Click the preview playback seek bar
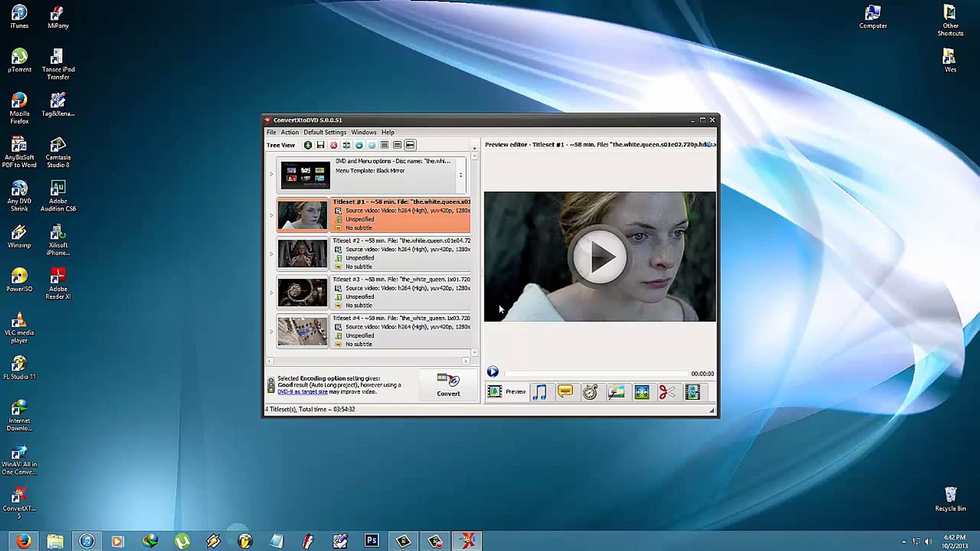 pos(595,374)
